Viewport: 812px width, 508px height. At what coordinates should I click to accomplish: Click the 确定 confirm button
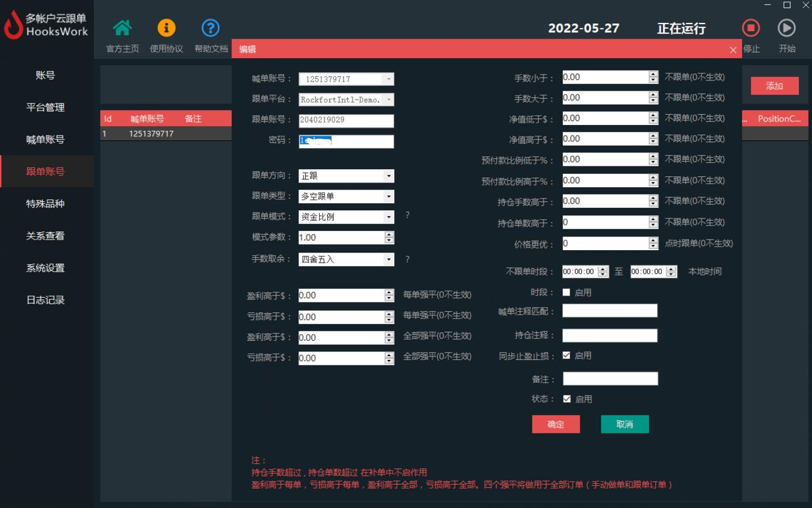pos(556,424)
